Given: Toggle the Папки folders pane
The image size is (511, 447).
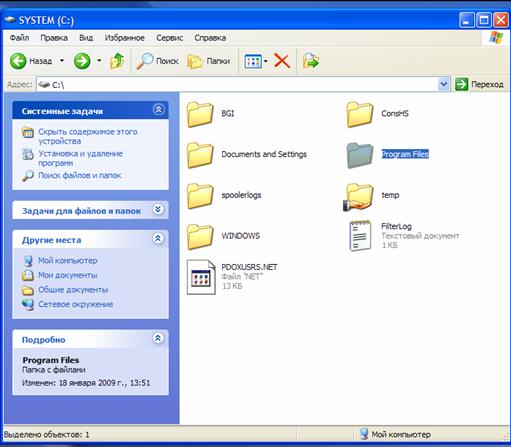Looking at the screenshot, I should (209, 61).
